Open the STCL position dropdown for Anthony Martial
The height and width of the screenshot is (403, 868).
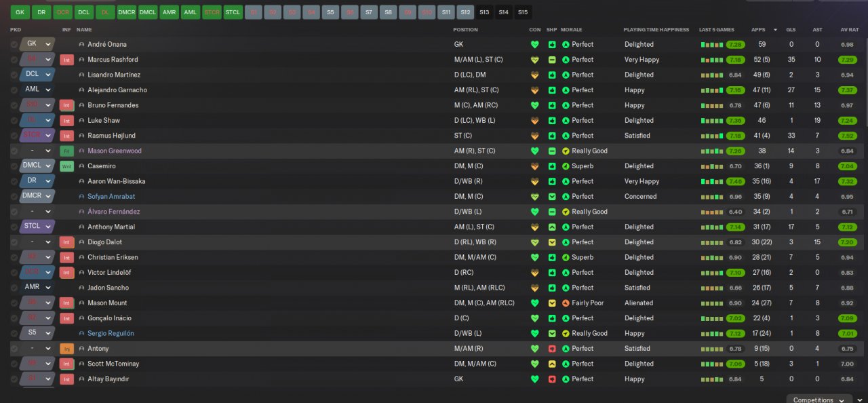click(x=37, y=227)
